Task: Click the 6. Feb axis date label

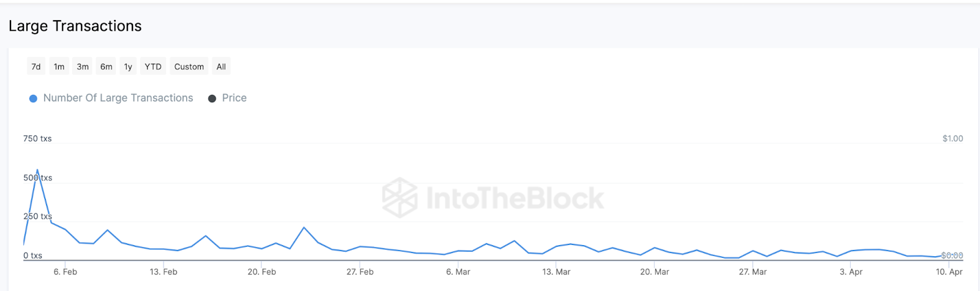Action: coord(66,272)
